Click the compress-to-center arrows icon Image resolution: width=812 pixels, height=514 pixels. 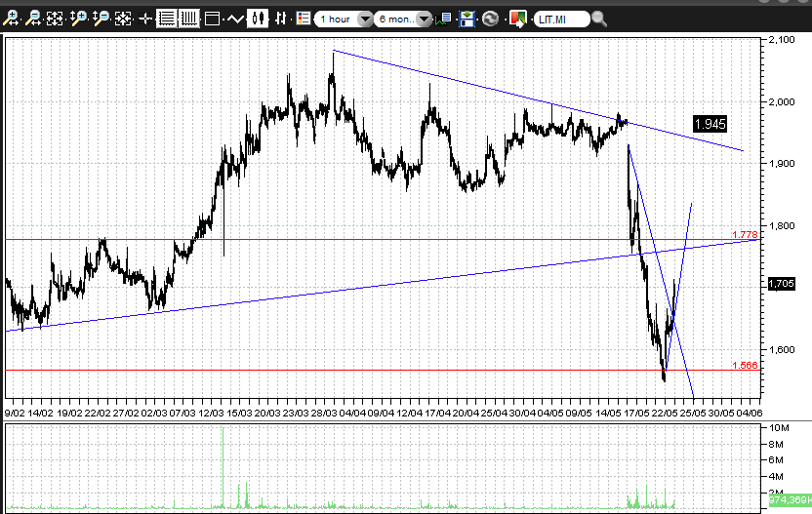point(123,20)
